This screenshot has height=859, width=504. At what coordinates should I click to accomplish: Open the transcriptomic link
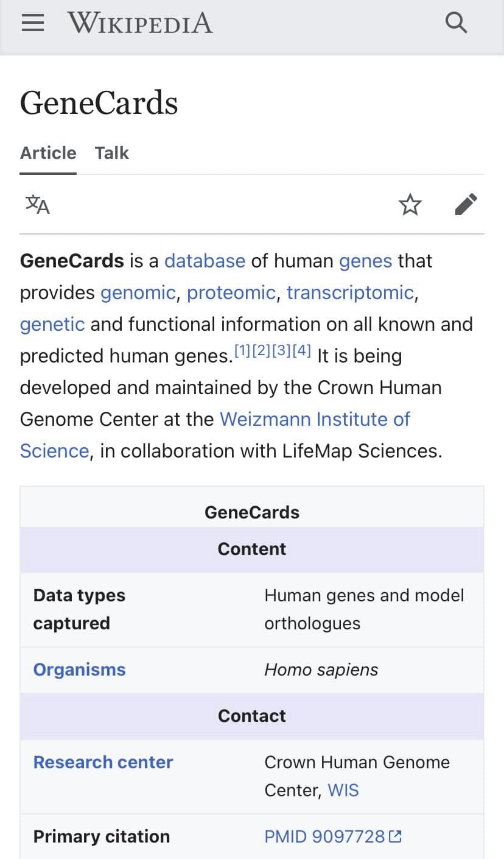350,292
